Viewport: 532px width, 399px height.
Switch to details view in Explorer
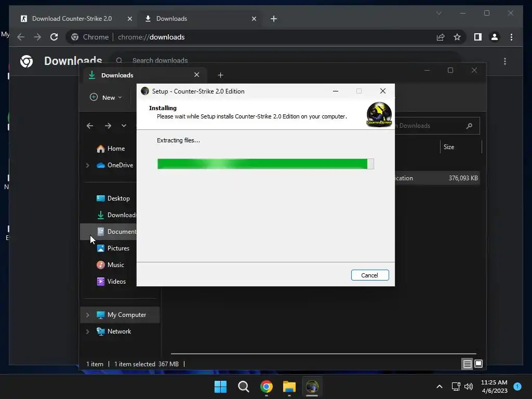(x=467, y=364)
